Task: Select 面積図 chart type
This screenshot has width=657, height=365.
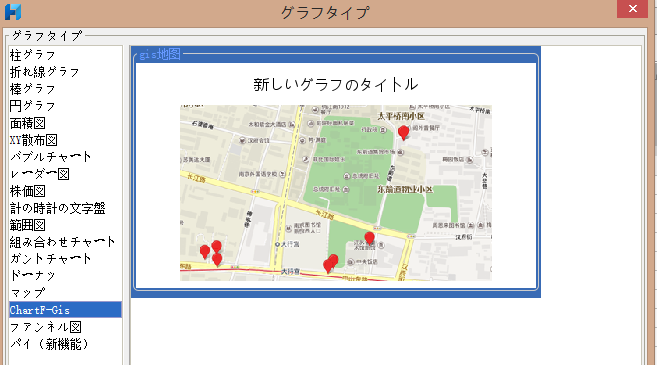Action: point(65,123)
